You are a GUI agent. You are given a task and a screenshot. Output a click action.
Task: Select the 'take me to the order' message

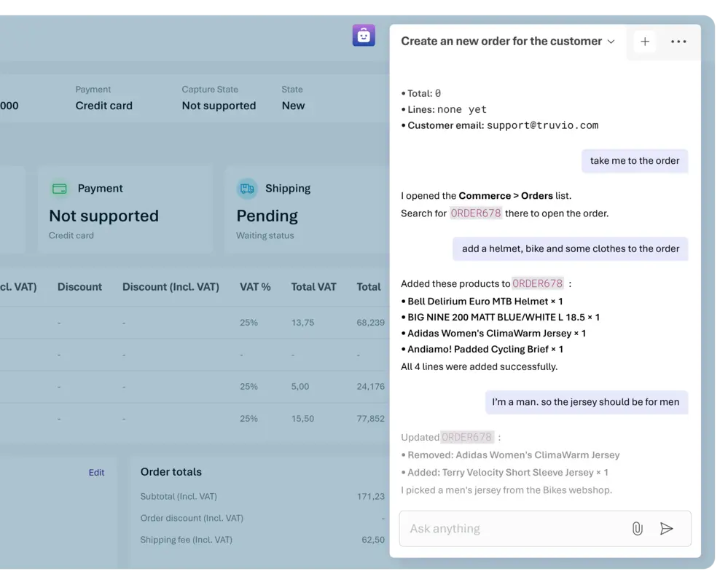click(635, 160)
